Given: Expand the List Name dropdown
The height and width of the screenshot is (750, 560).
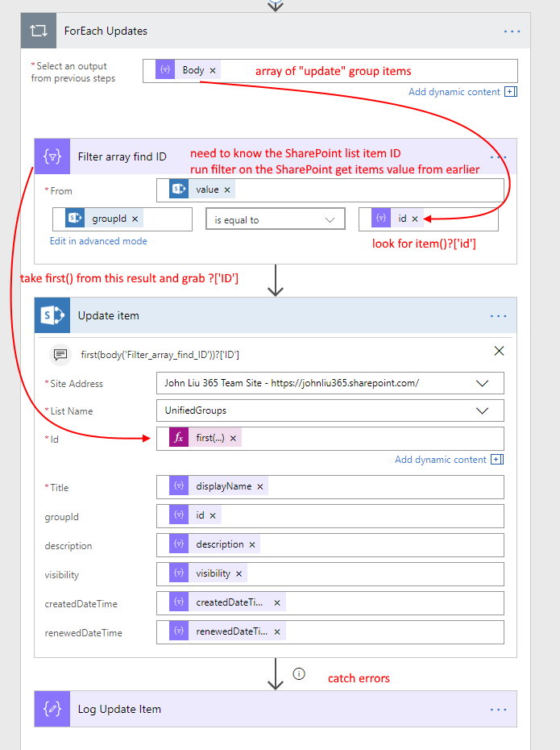Looking at the screenshot, I should pos(483,410).
